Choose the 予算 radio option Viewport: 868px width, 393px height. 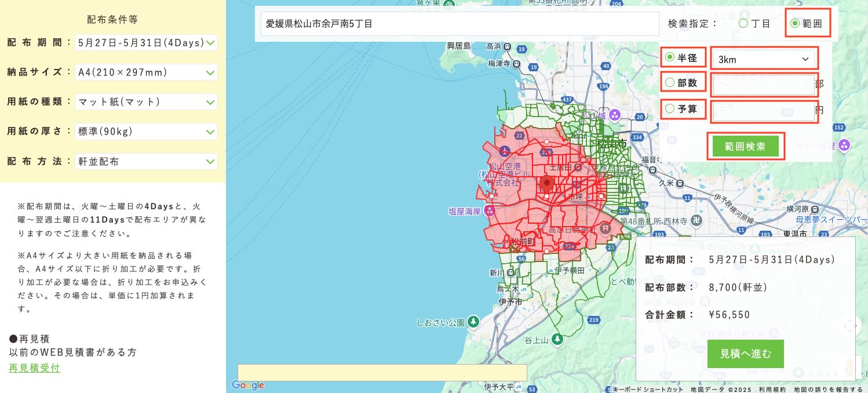click(x=670, y=108)
